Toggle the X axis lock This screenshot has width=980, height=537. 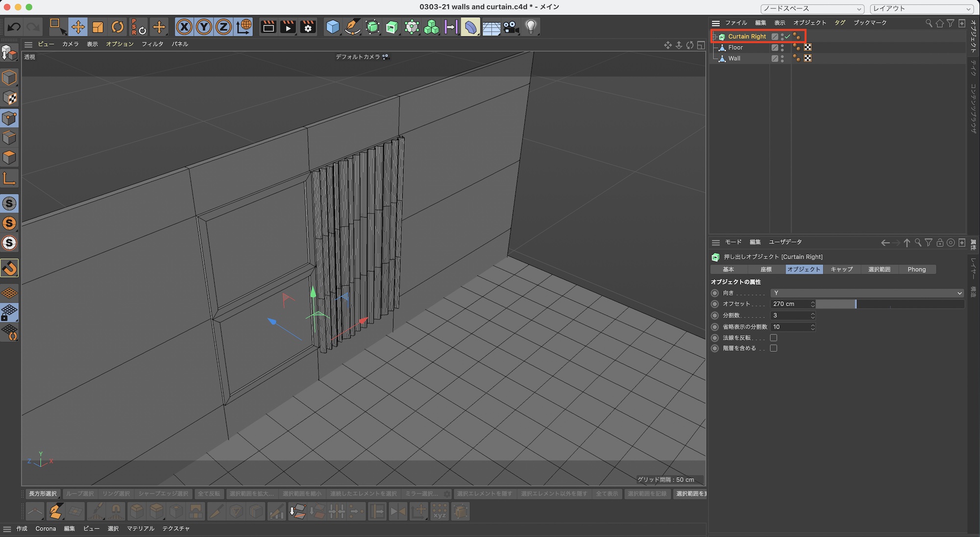click(x=184, y=27)
